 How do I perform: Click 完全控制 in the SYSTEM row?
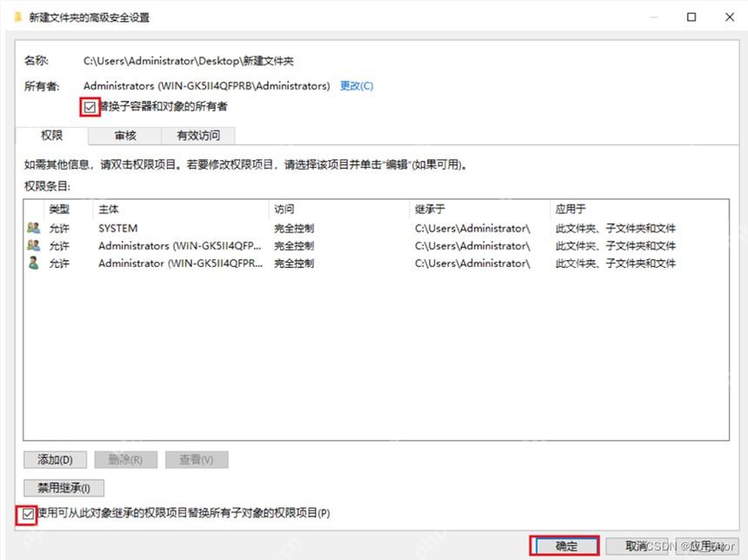pos(294,229)
